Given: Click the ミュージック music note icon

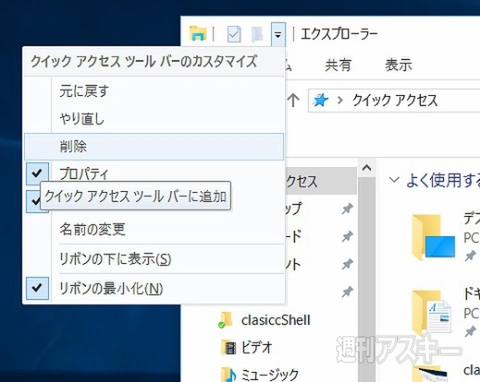Looking at the screenshot, I should point(229,375).
